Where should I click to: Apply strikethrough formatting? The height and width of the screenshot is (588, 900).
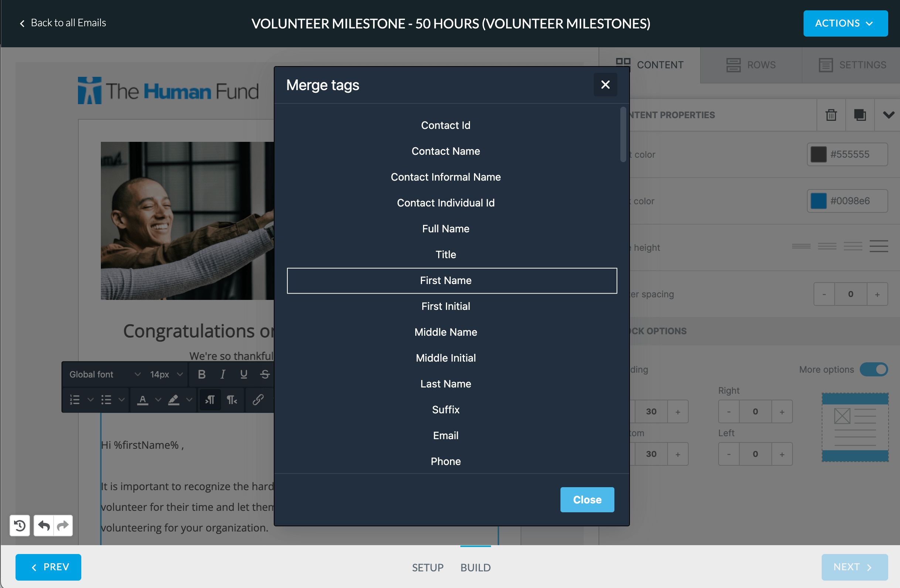[265, 375]
